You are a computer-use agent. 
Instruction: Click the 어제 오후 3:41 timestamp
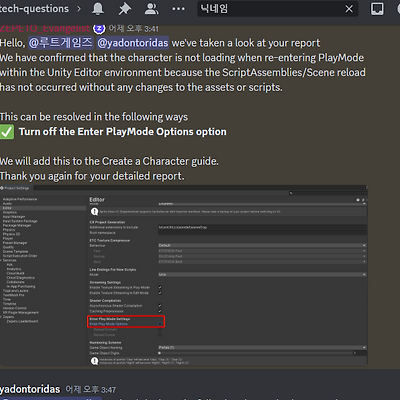(x=134, y=29)
